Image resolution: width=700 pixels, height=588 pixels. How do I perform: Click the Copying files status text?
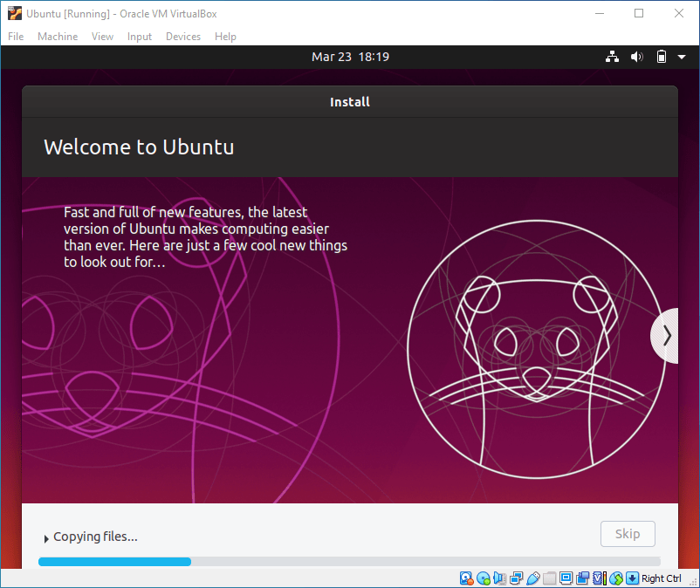[x=95, y=537]
